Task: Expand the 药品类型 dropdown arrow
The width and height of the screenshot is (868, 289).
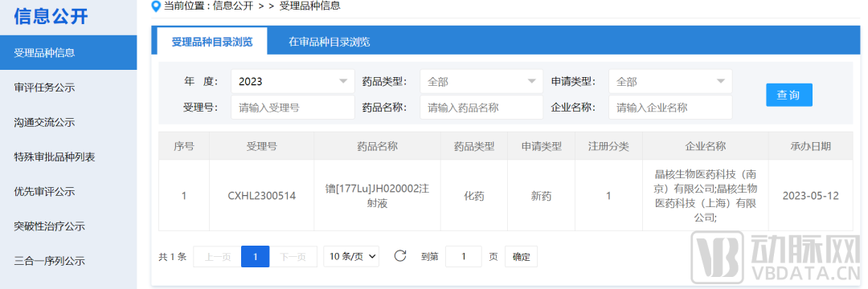Action: click(x=531, y=81)
